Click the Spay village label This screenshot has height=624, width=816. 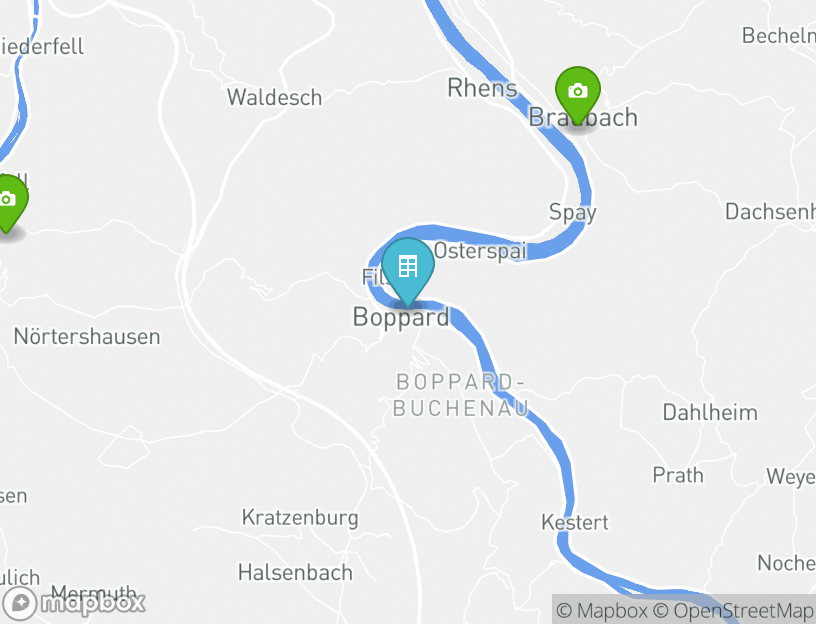[572, 212]
